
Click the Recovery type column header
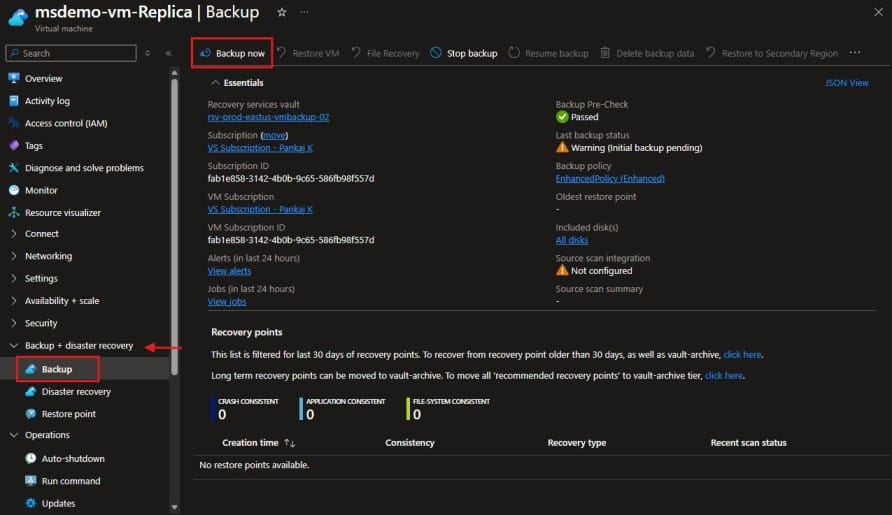(577, 443)
